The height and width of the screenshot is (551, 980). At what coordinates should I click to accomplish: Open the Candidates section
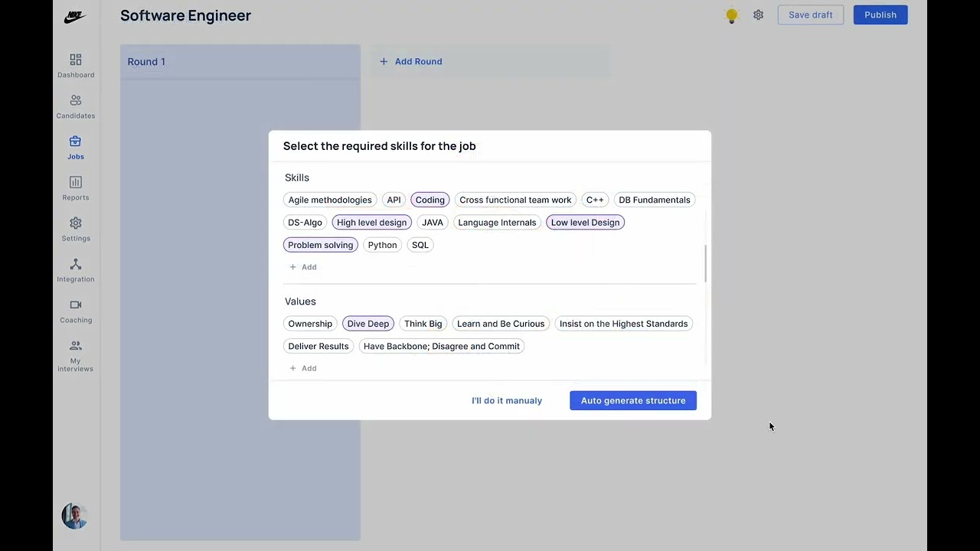[x=75, y=106]
